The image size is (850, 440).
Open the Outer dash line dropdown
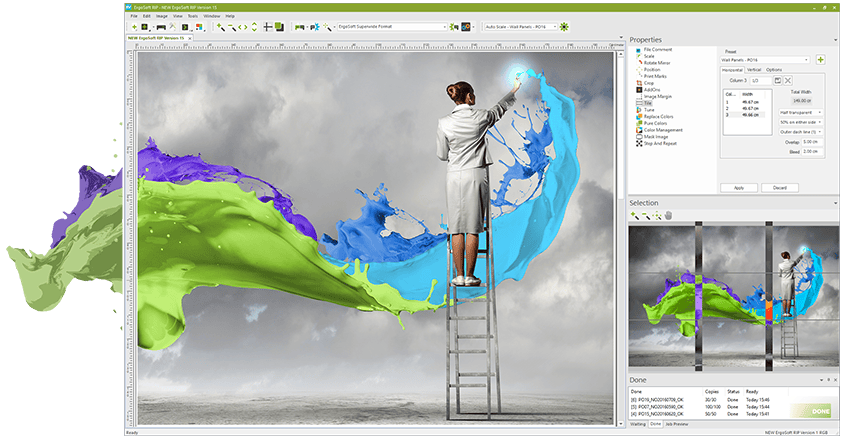[x=801, y=132]
